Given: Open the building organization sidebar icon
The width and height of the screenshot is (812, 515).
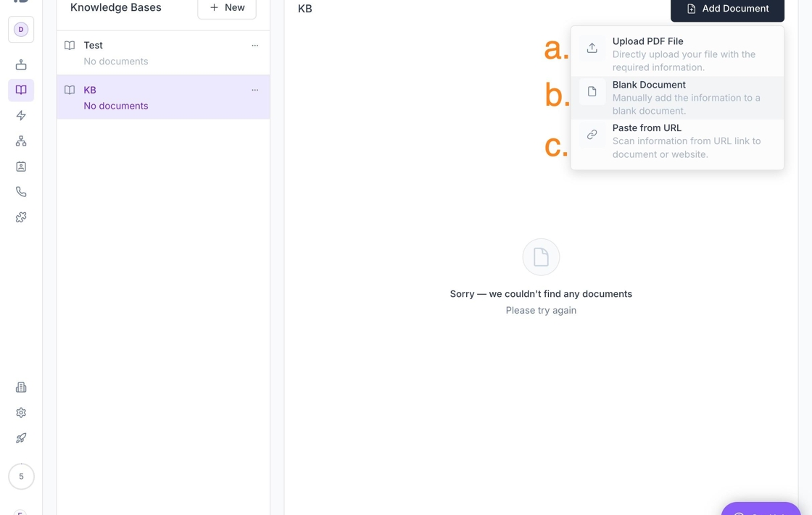Looking at the screenshot, I should 21,388.
